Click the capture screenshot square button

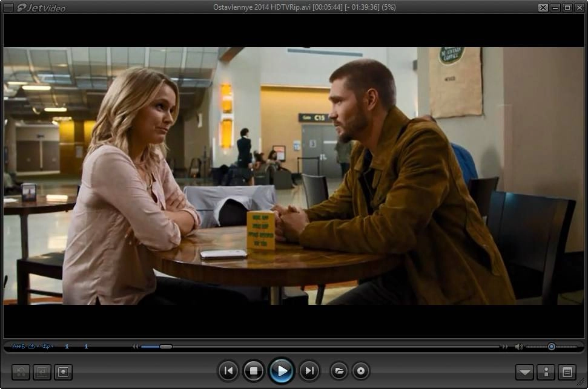pos(64,372)
